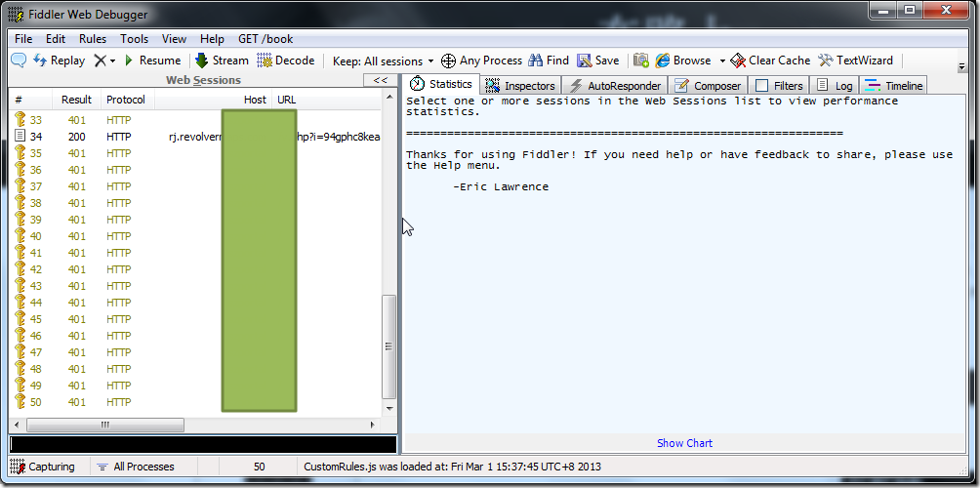Collapse the Web Sessions panel with <<
This screenshot has width=980, height=488.
[380, 80]
